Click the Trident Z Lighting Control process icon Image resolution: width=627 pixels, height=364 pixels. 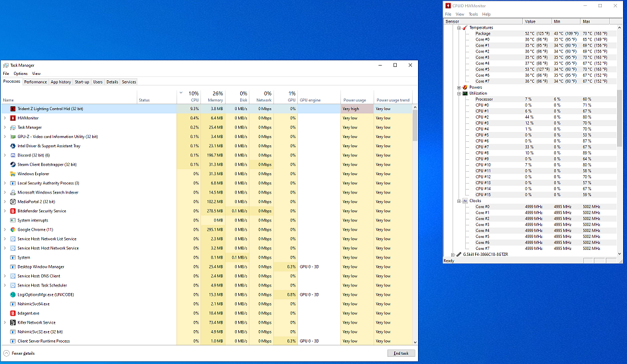pyautogui.click(x=13, y=109)
